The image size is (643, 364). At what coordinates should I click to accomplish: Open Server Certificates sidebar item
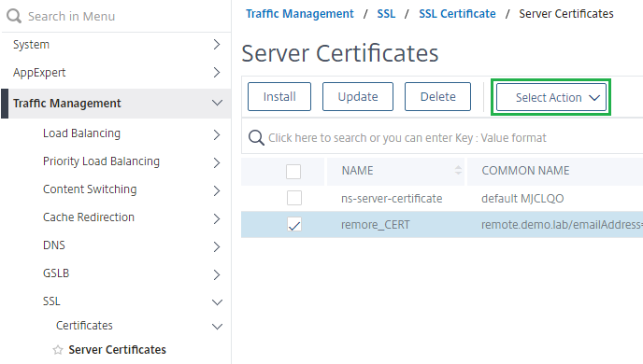tap(117, 350)
